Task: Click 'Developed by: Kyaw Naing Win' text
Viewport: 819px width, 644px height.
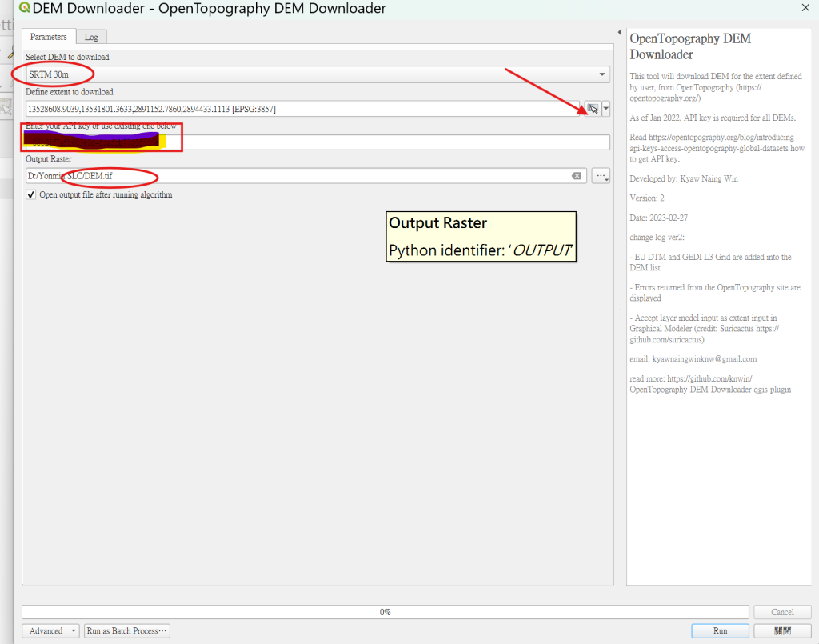Action: click(x=684, y=178)
